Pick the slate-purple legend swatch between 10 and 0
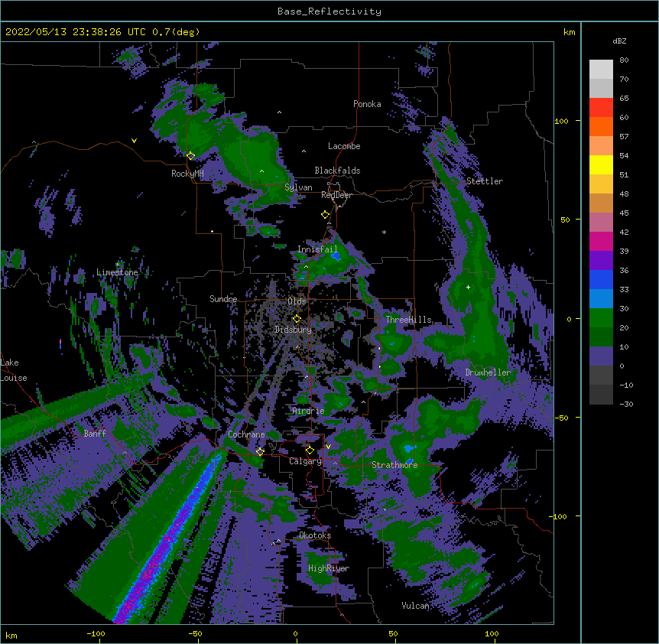Screen dimensions: 659x644 (601, 356)
